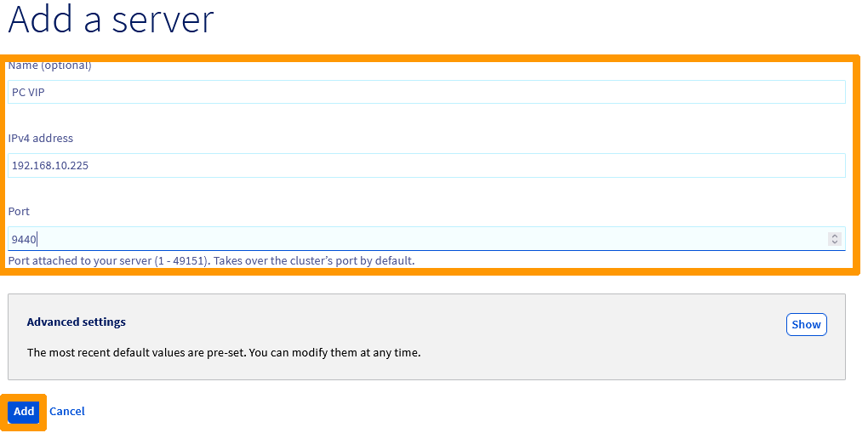Click the Add button

[24, 412]
